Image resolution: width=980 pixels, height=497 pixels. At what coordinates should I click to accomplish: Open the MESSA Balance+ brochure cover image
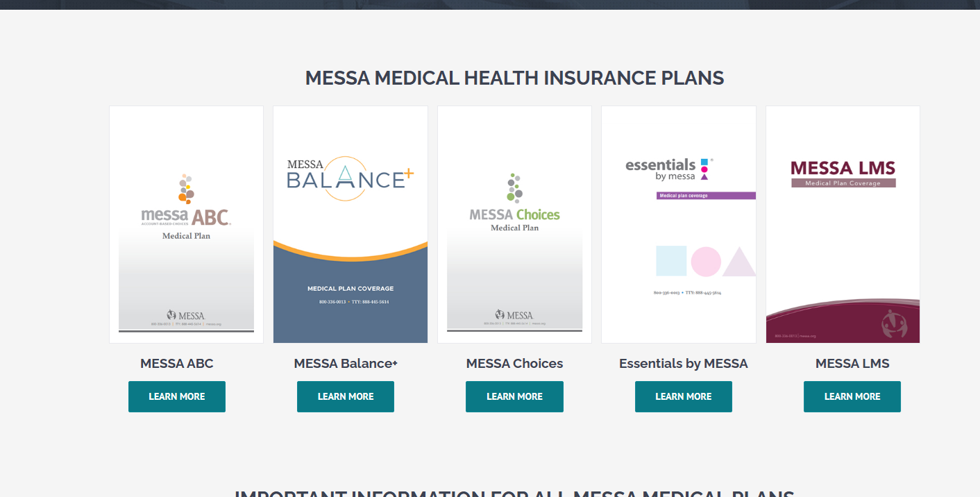[x=350, y=224]
